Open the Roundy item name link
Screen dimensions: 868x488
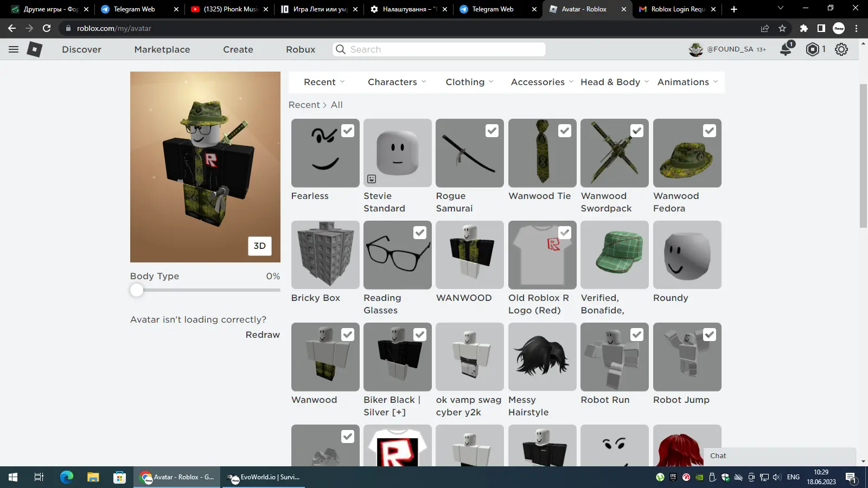tap(671, 298)
